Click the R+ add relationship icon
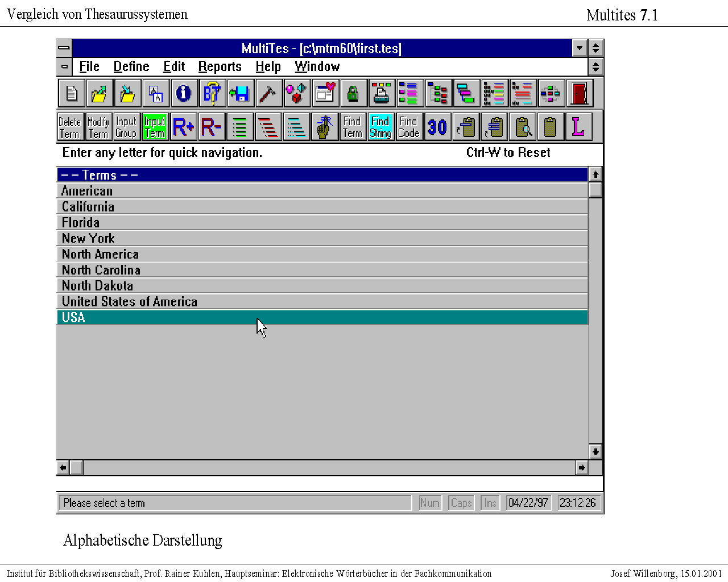Image resolution: width=728 pixels, height=582 pixels. click(x=183, y=127)
